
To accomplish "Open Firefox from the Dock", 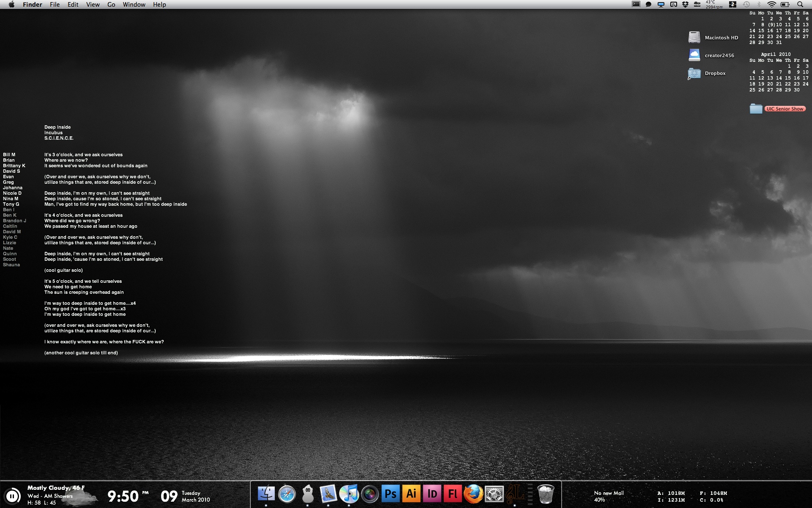I will click(473, 494).
